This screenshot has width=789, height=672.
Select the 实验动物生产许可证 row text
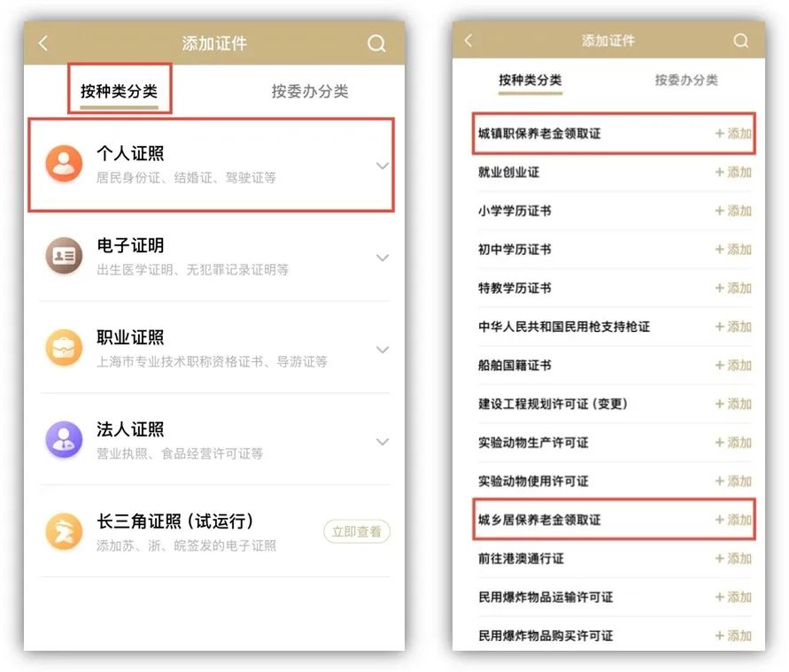(533, 443)
